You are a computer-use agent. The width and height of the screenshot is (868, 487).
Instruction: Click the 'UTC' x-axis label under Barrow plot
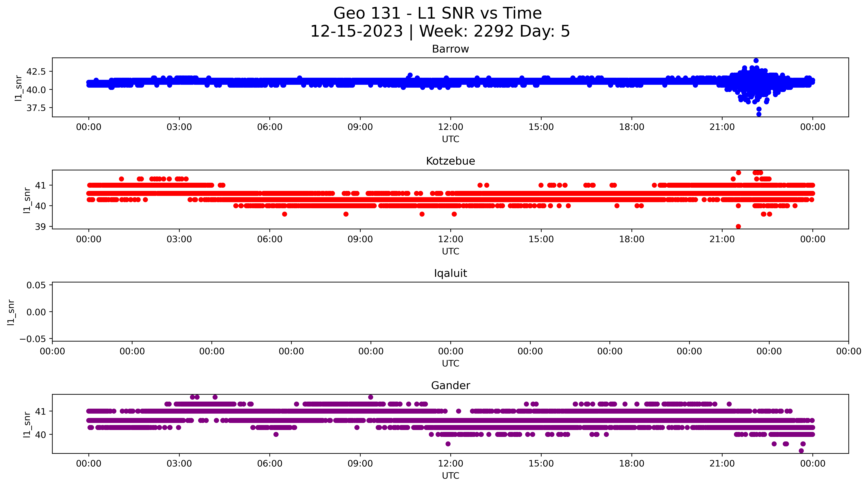(x=451, y=139)
